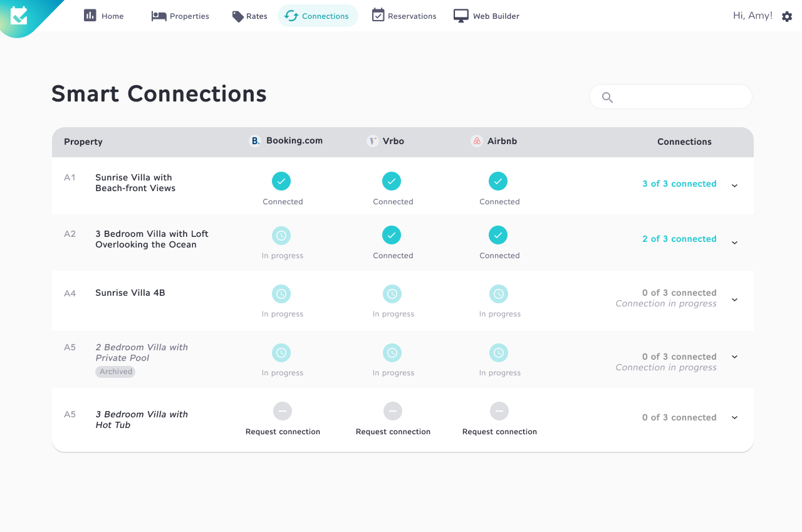The width and height of the screenshot is (802, 532).
Task: Click '3 Bedroom Villa with Loft' property name
Action: (x=152, y=239)
